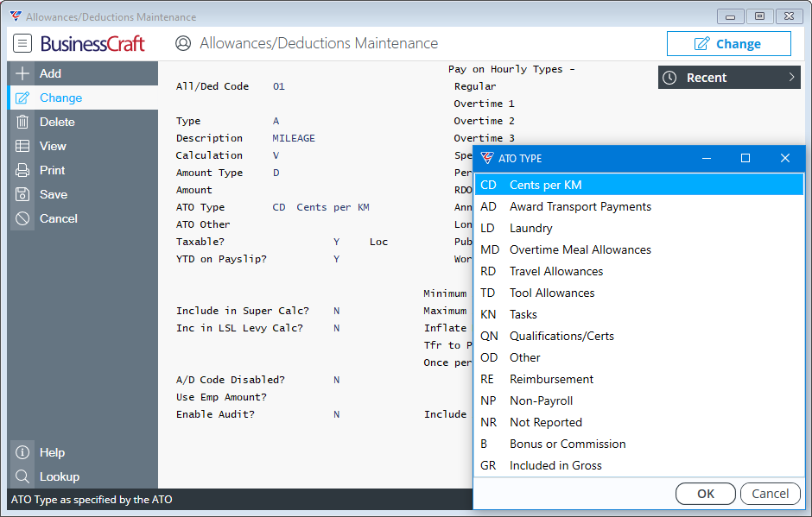
Task: Click the Enable Audit? value N
Action: coord(337,414)
